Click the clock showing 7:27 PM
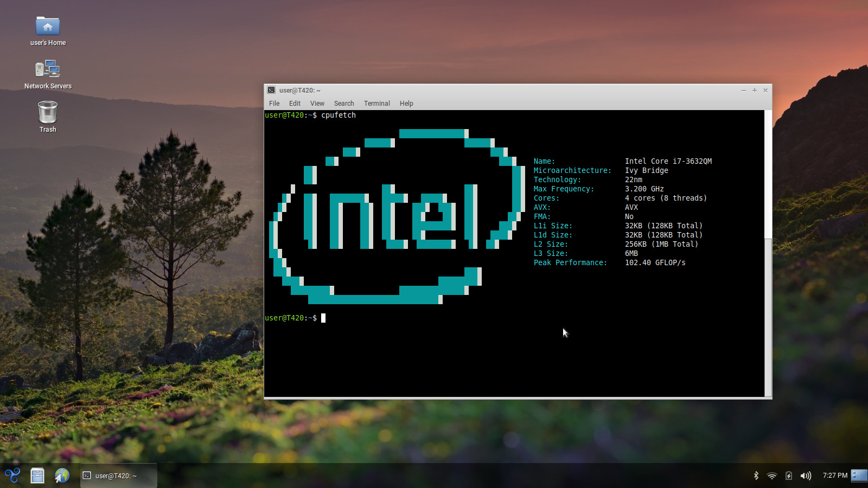 [x=835, y=476]
